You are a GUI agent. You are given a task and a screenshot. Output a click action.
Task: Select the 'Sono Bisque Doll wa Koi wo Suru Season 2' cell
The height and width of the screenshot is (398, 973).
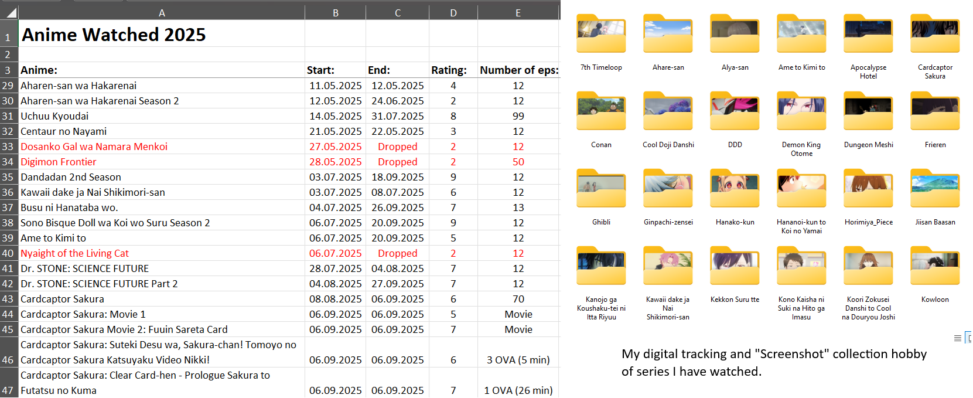click(x=161, y=222)
